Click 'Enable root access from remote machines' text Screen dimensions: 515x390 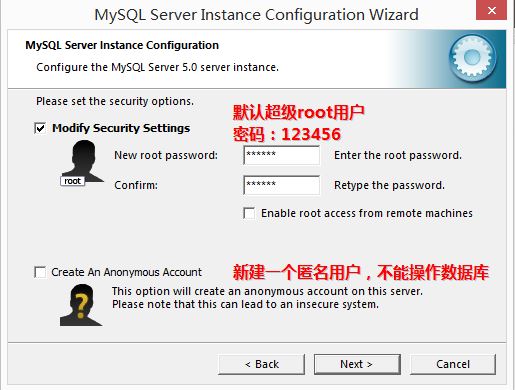pyautogui.click(x=367, y=213)
